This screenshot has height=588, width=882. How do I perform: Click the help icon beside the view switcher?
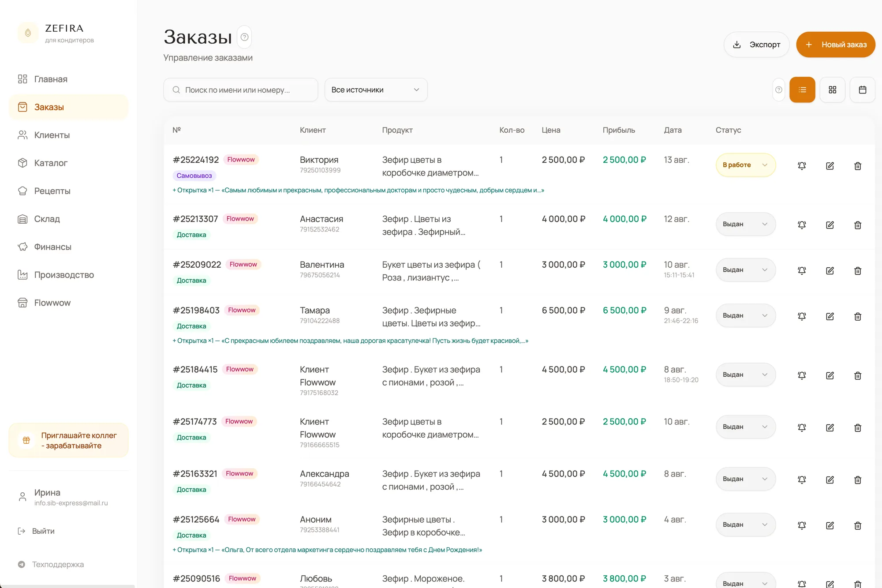click(779, 90)
